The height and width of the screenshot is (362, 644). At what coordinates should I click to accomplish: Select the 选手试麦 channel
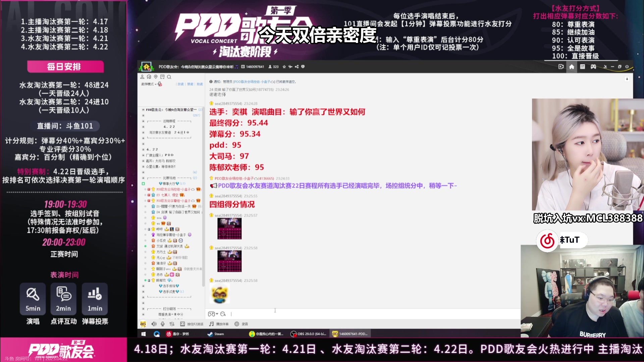point(171,292)
